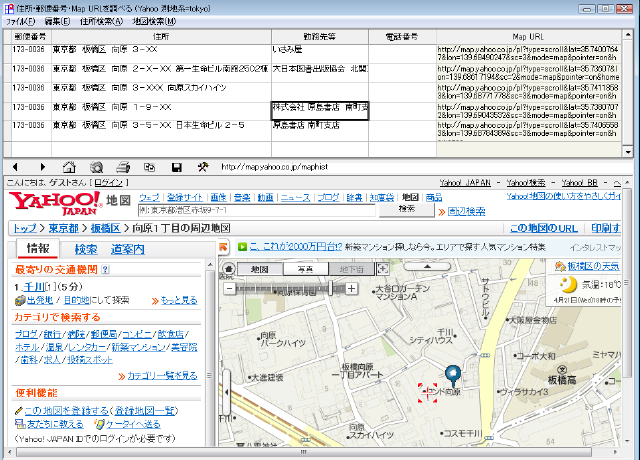The image size is (640, 460).
Task: Select 写真 photo view mode
Action: point(305,269)
